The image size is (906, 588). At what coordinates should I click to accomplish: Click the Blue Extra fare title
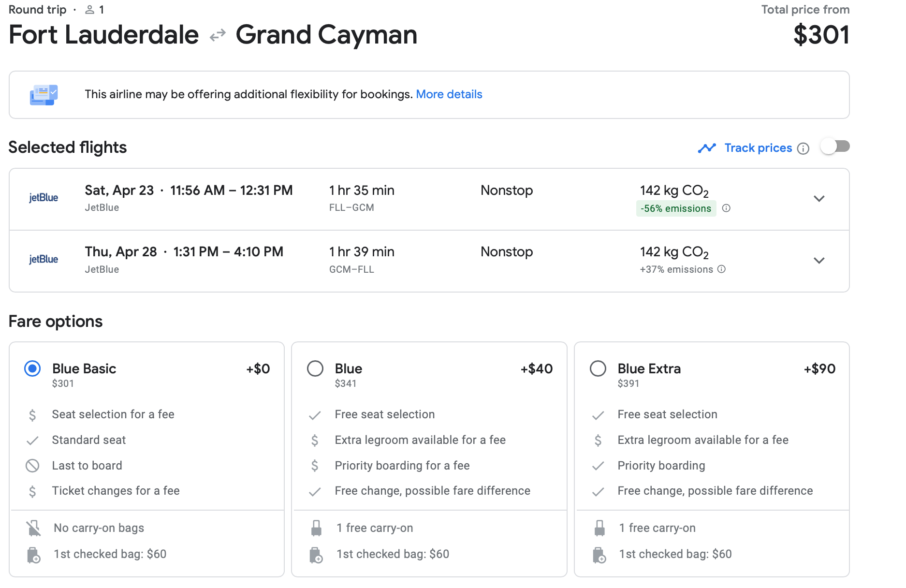[649, 369]
